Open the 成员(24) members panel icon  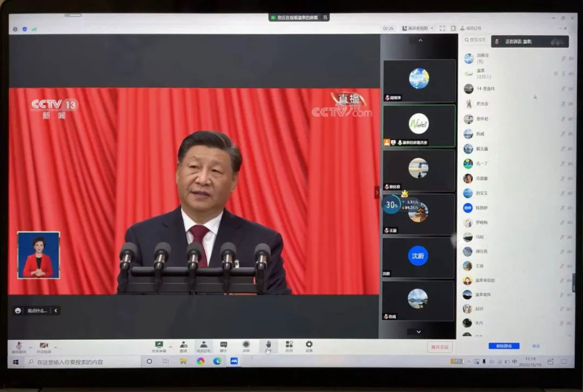click(x=204, y=346)
